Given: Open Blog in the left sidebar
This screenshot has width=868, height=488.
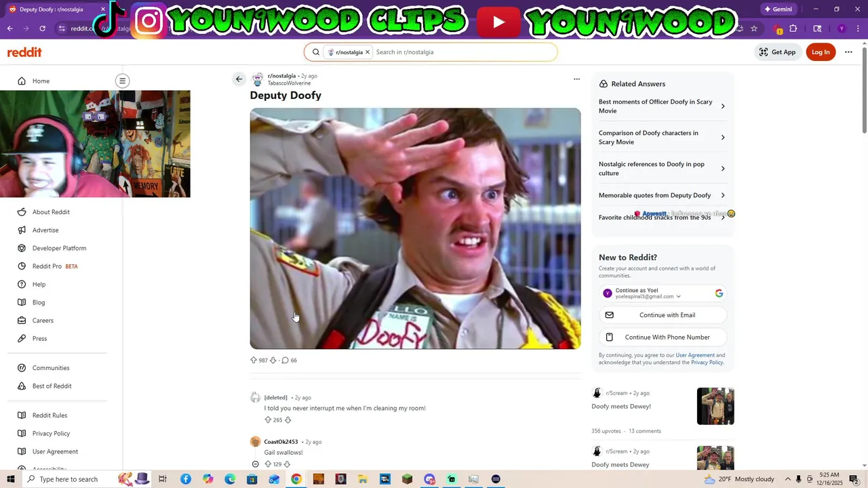Looking at the screenshot, I should (39, 302).
